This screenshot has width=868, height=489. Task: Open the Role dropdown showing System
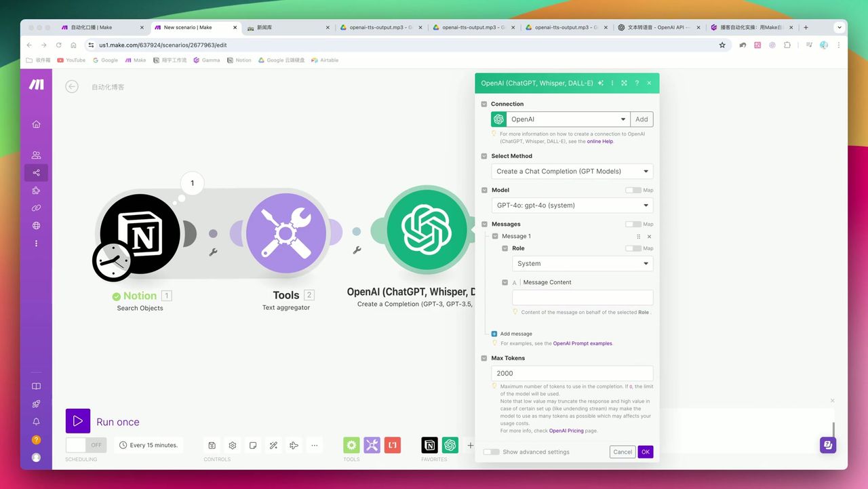(582, 263)
